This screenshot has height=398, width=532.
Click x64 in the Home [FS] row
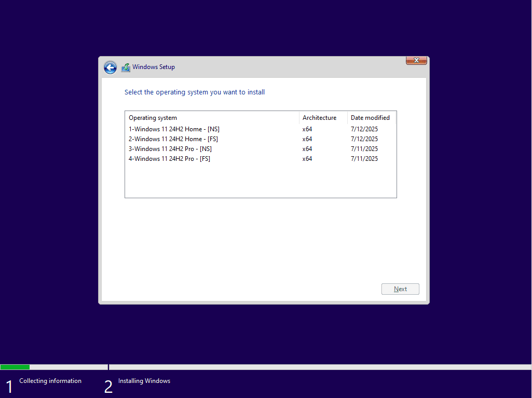click(x=307, y=139)
